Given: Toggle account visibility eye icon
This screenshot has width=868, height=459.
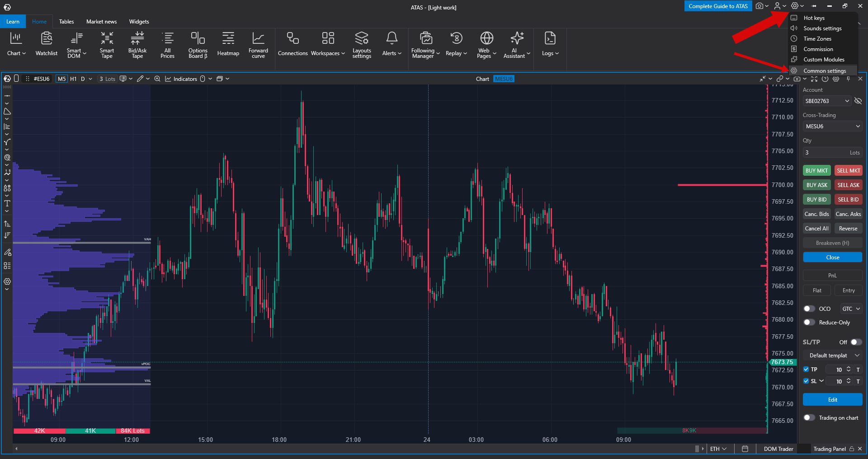Looking at the screenshot, I should click(858, 101).
